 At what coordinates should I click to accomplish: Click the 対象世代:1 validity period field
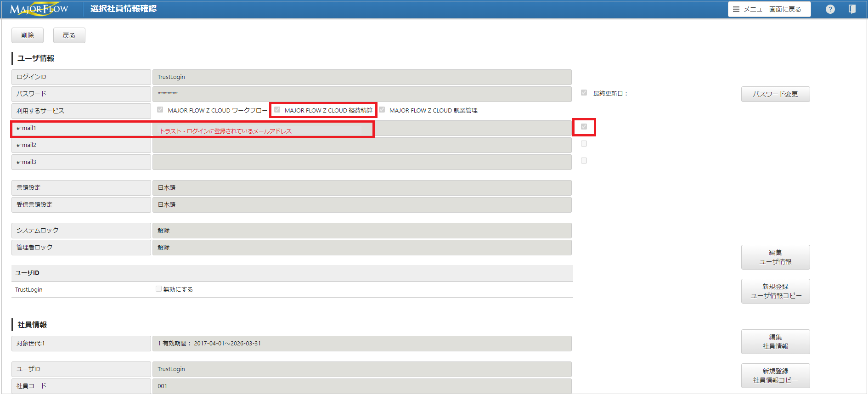[362, 344]
